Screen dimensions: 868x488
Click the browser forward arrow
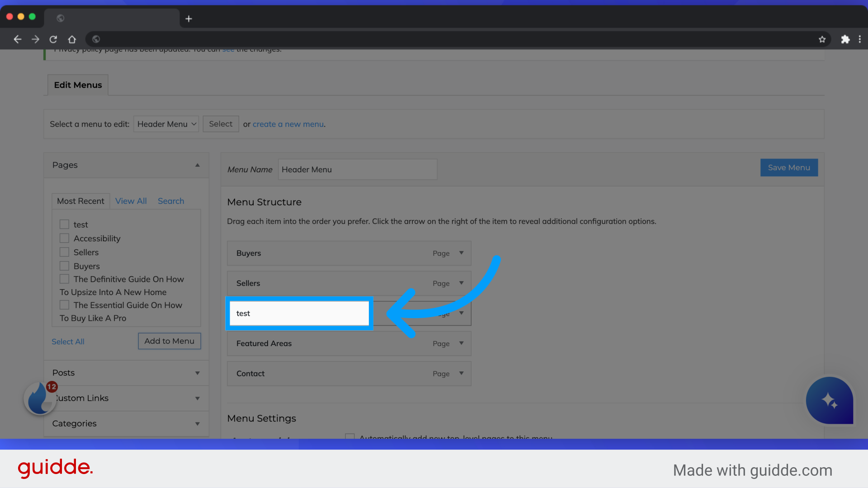[35, 39]
